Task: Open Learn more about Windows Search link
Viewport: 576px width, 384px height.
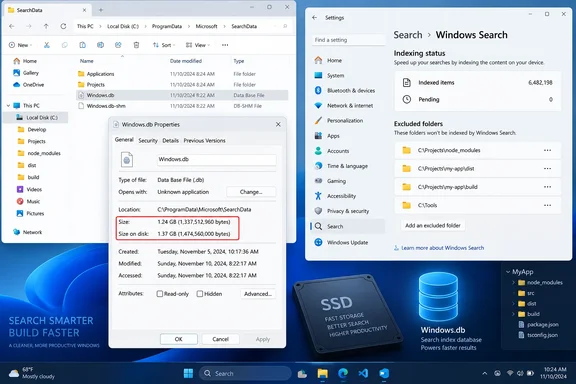Action: (x=442, y=248)
